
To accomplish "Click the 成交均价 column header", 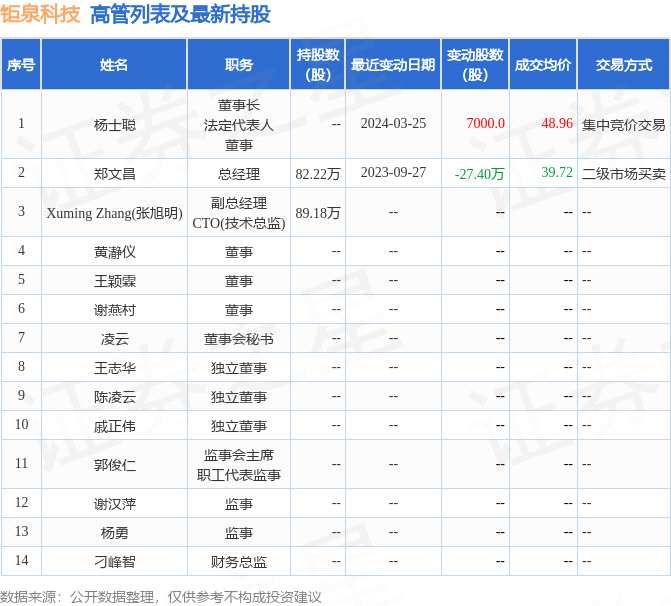I will click(543, 65).
